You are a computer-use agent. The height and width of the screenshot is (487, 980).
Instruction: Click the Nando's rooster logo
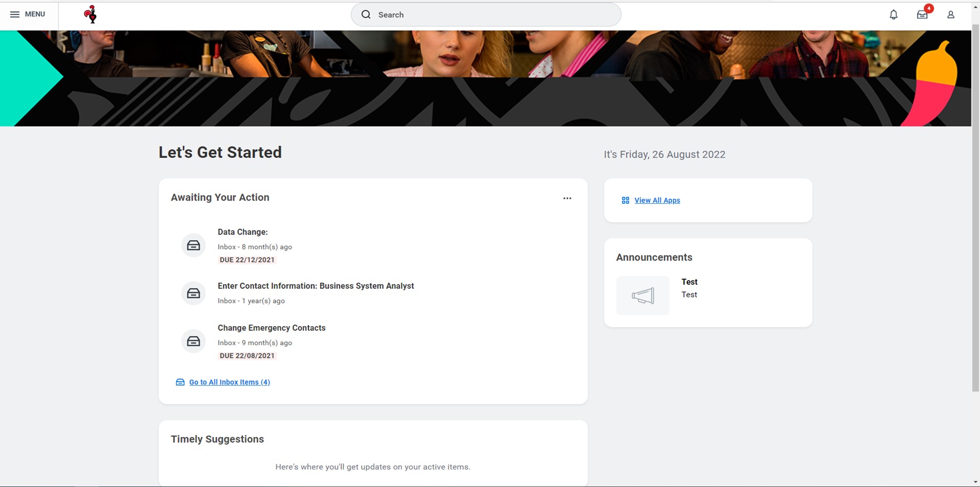(91, 14)
